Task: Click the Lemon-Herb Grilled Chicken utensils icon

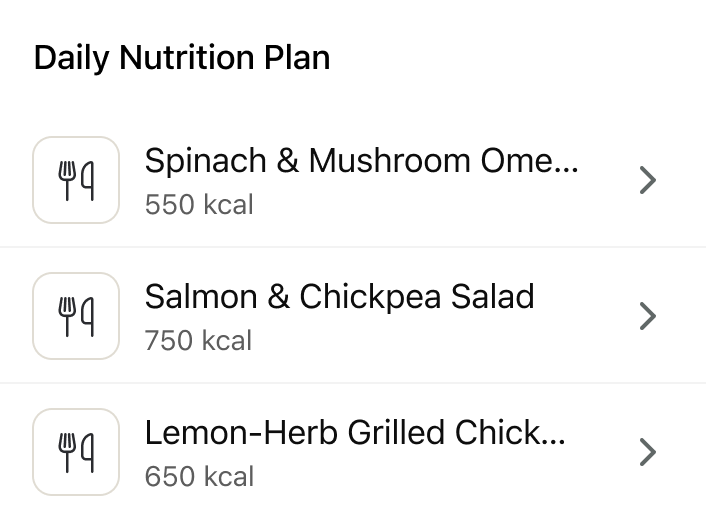Action: coord(76,452)
